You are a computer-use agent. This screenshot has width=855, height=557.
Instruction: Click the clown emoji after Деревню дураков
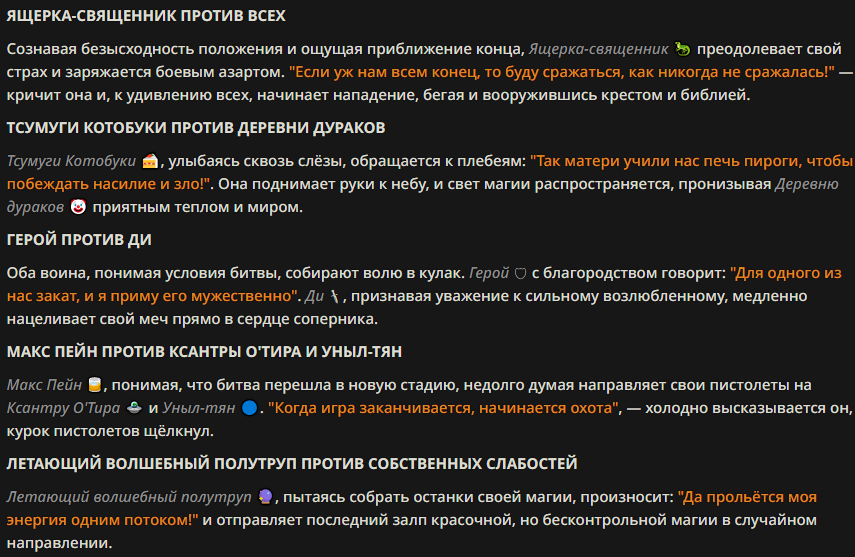pyautogui.click(x=78, y=207)
